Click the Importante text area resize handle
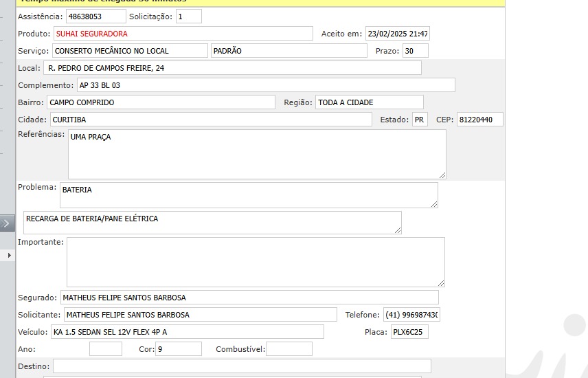Image resolution: width=588 pixels, height=378 pixels. click(442, 283)
